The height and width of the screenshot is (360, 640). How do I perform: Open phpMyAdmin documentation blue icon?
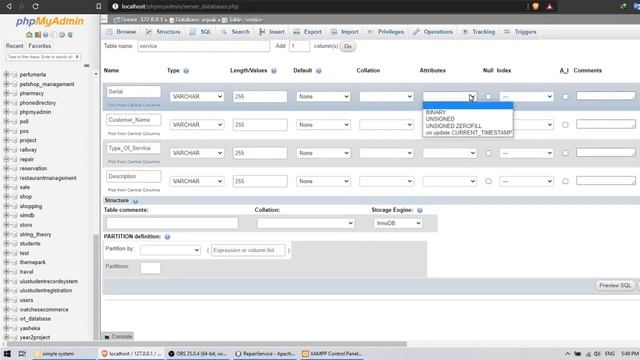46,35
